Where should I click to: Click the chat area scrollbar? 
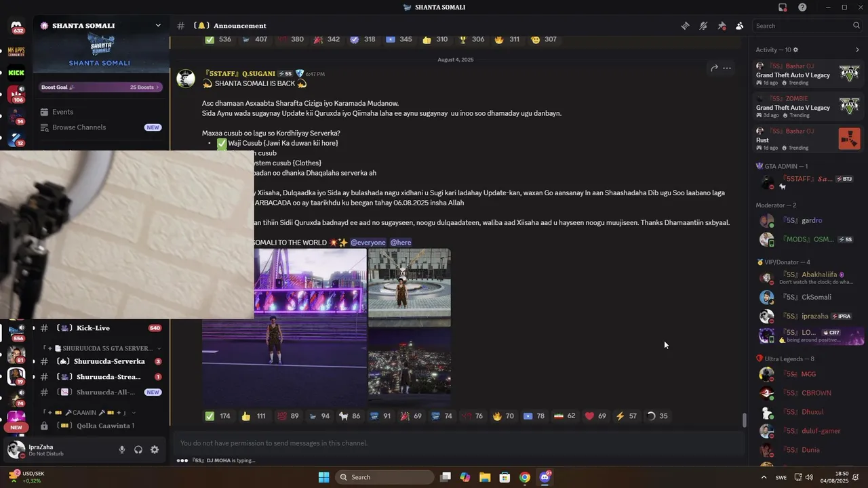point(744,420)
